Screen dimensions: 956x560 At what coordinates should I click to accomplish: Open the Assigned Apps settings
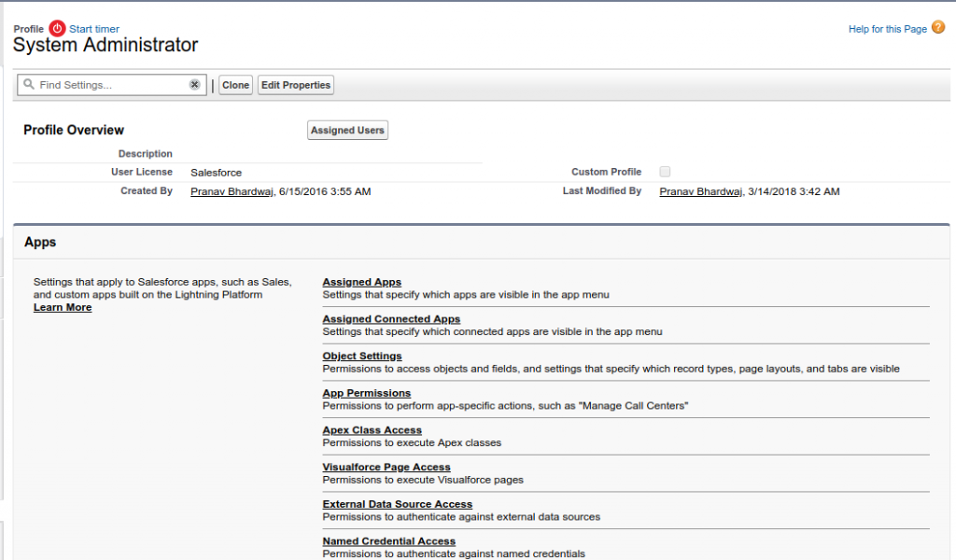point(361,281)
